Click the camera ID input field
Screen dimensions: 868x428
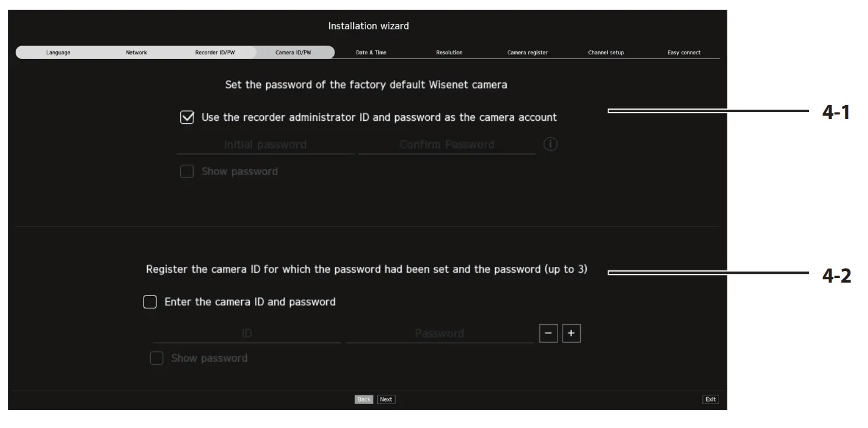246,333
